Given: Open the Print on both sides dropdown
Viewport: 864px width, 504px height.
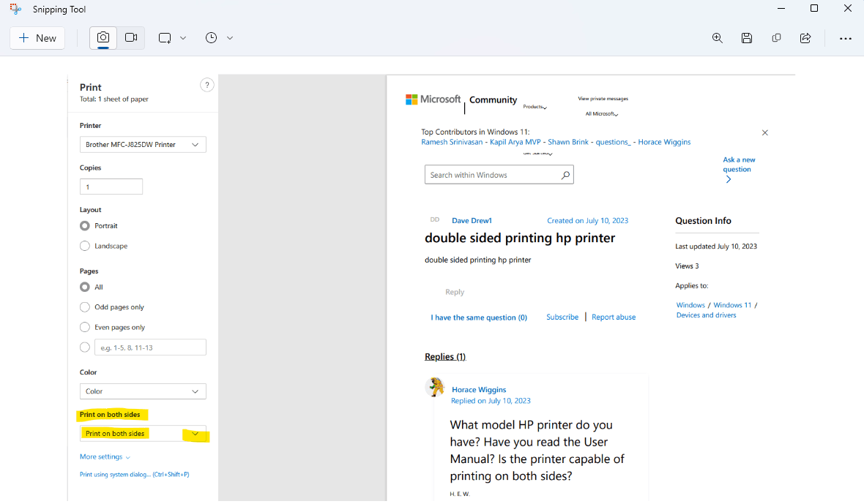Looking at the screenshot, I should coord(143,434).
